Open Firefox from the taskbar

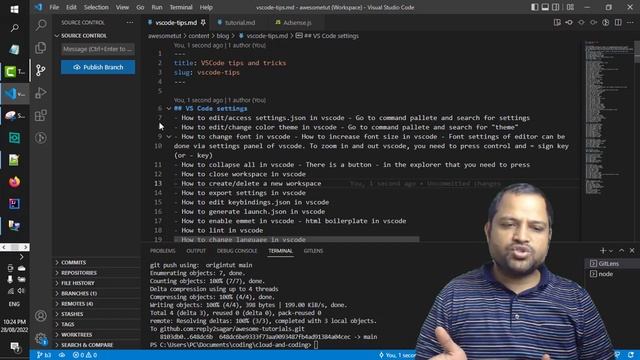click(14, 182)
